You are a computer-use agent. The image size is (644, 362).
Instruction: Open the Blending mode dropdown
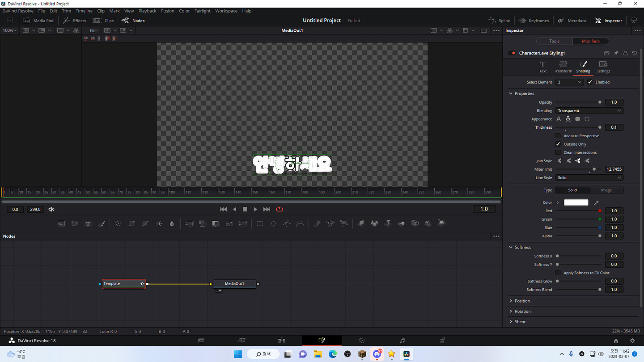coord(589,110)
